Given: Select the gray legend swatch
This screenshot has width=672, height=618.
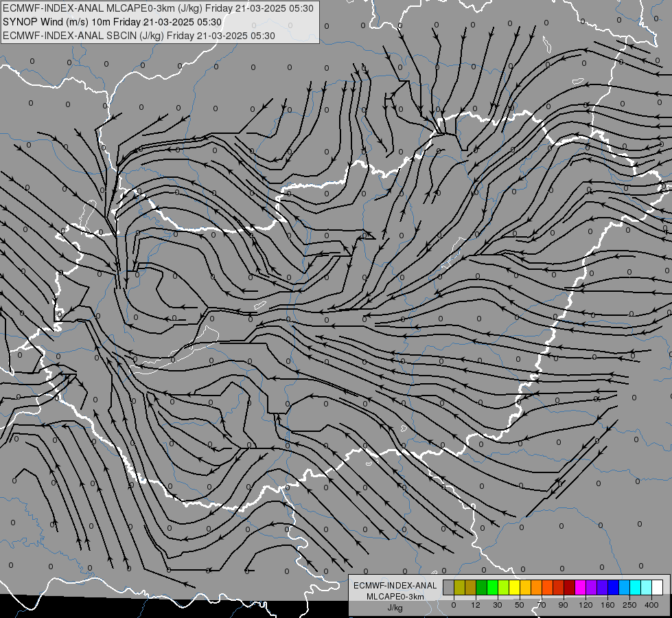Looking at the screenshot, I should pos(449,587).
